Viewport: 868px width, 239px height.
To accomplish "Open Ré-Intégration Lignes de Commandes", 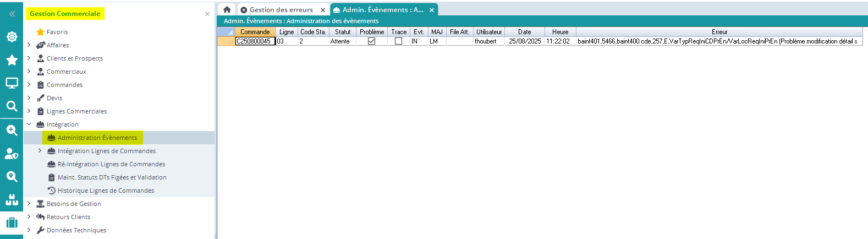I will pos(111,164).
